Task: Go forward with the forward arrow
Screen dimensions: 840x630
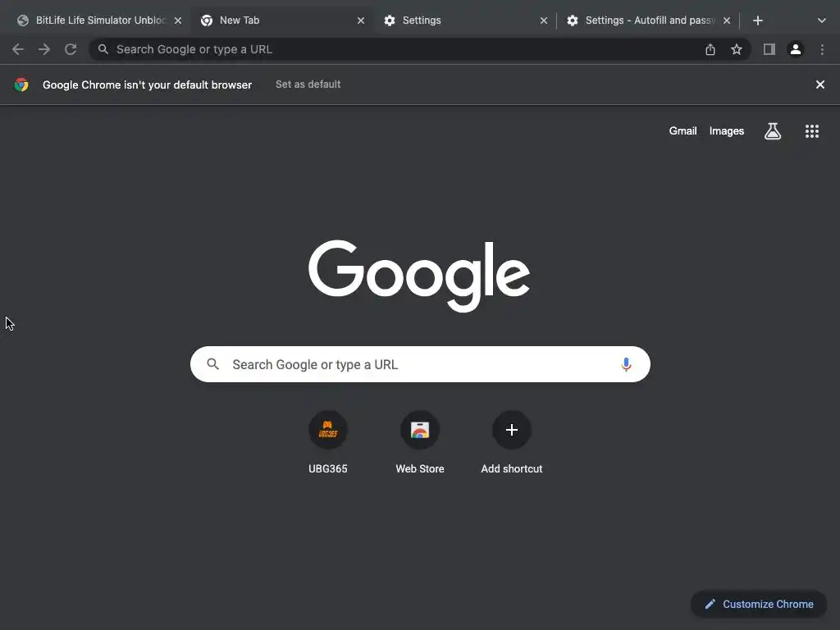Action: click(44, 50)
